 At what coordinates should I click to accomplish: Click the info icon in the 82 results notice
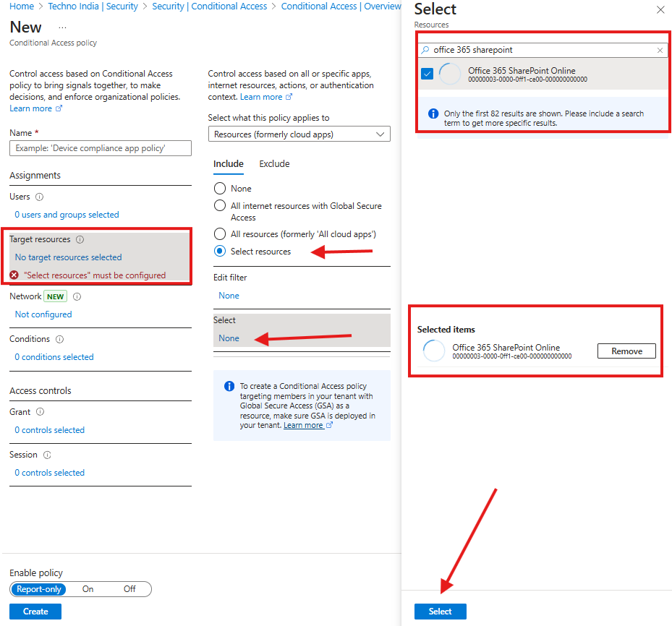pyautogui.click(x=433, y=113)
